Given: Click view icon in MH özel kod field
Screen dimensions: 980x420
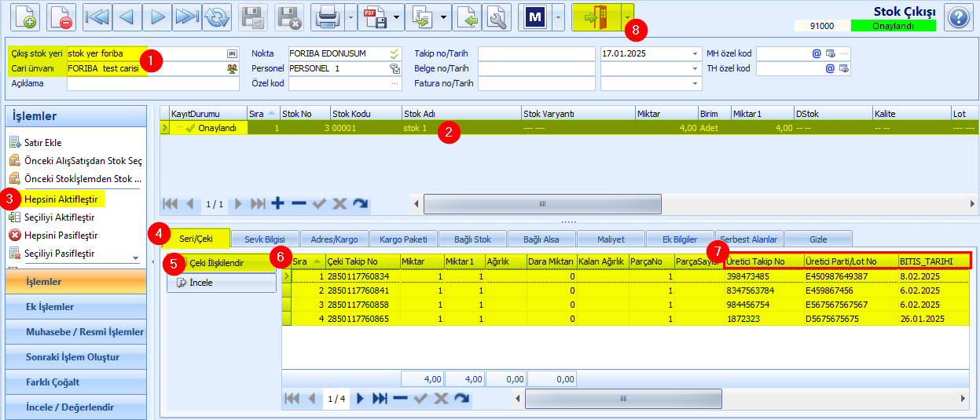Looking at the screenshot, I should pos(830,53).
